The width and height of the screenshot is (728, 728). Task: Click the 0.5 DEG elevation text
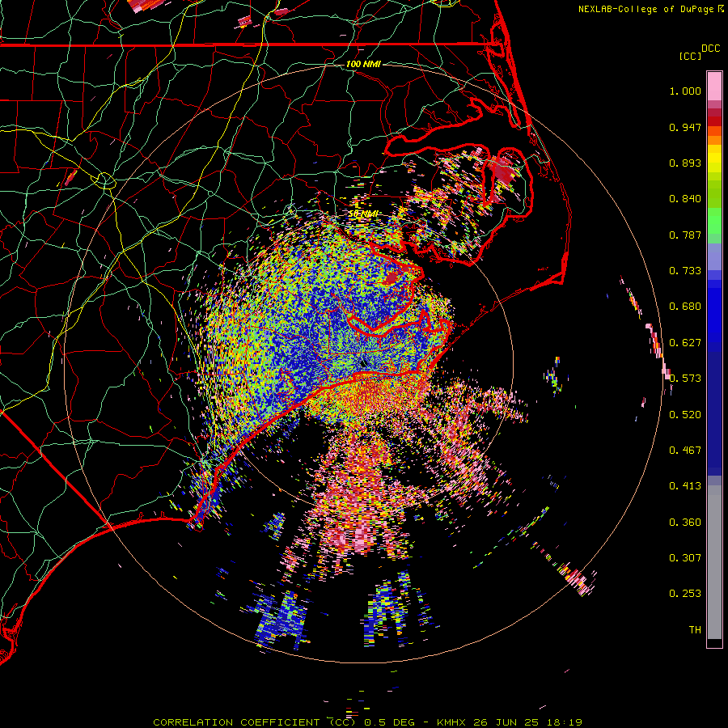(x=388, y=722)
